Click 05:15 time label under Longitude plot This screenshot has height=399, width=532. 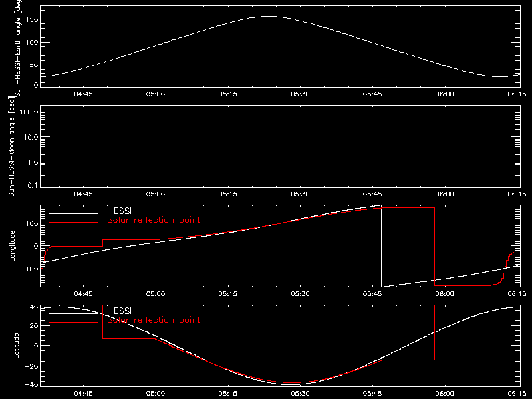click(228, 293)
